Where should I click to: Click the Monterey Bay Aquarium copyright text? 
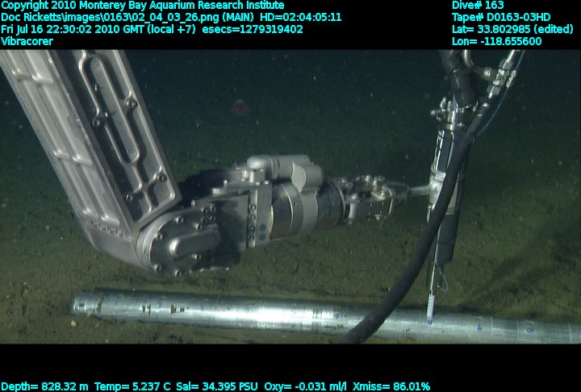(142, 6)
